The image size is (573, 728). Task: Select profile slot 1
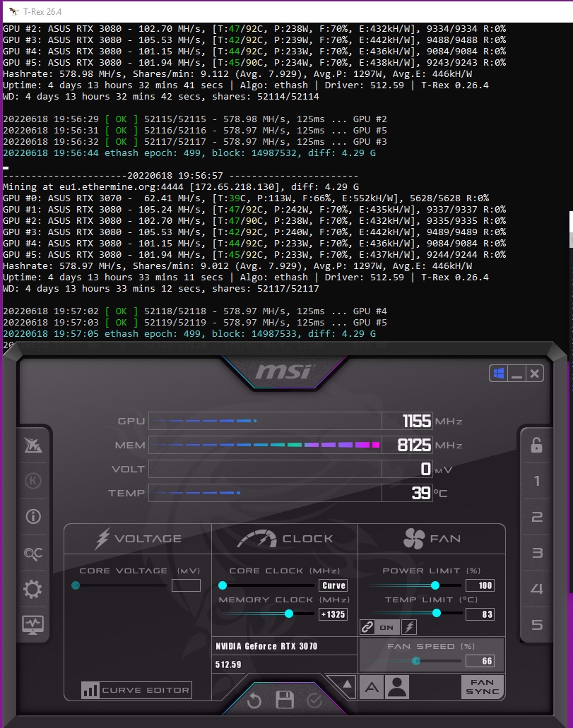point(537,481)
